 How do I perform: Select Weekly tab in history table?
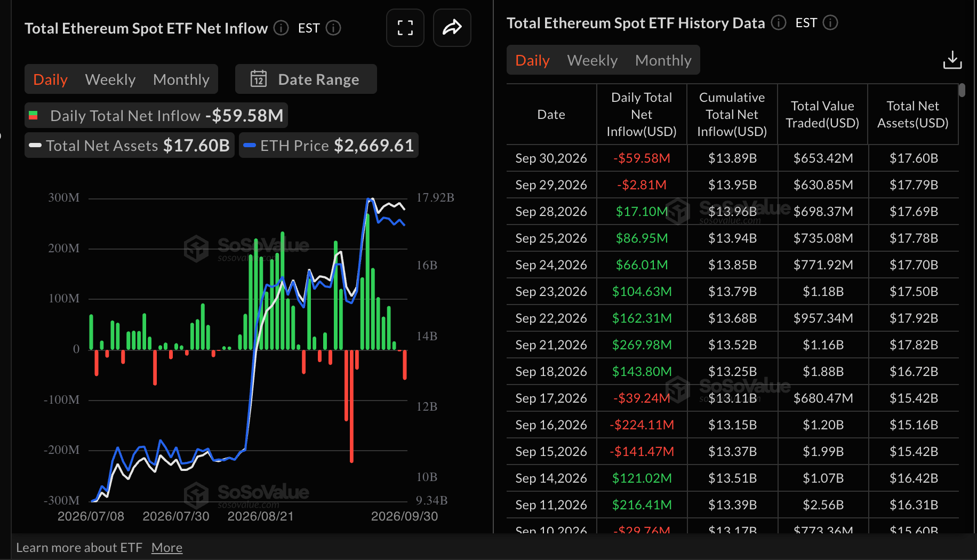point(592,60)
